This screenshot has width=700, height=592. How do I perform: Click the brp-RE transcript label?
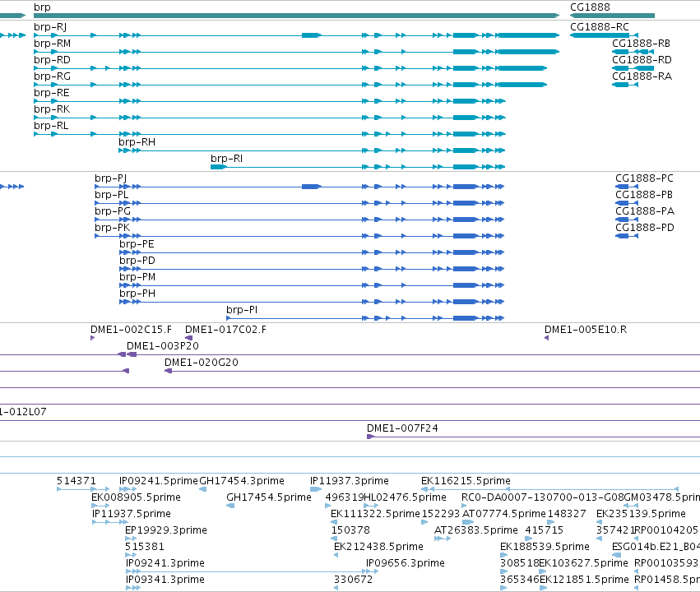coord(52,93)
